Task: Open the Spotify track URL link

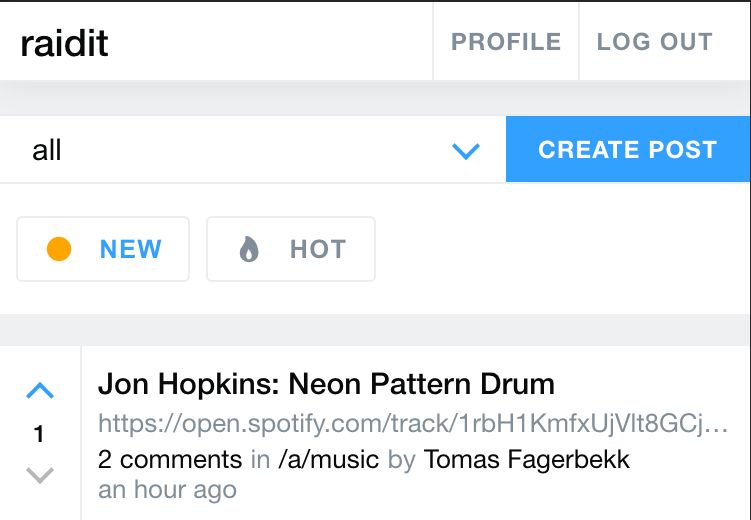Action: 413,424
